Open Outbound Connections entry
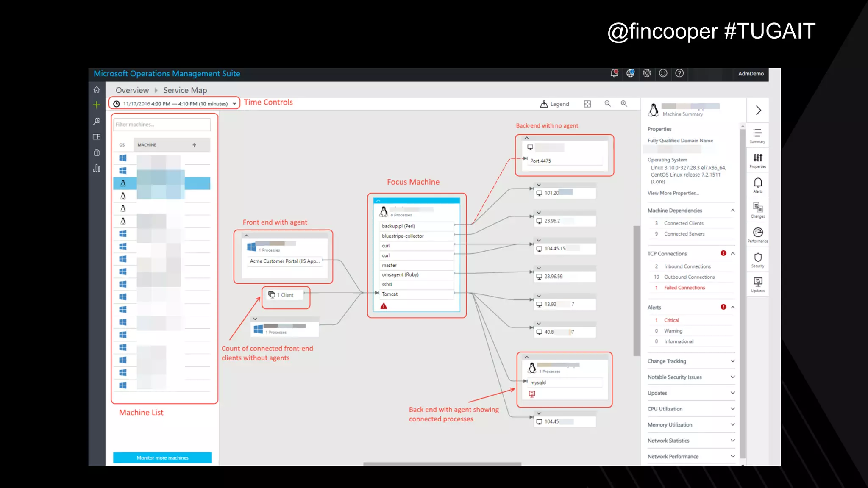 click(x=689, y=277)
